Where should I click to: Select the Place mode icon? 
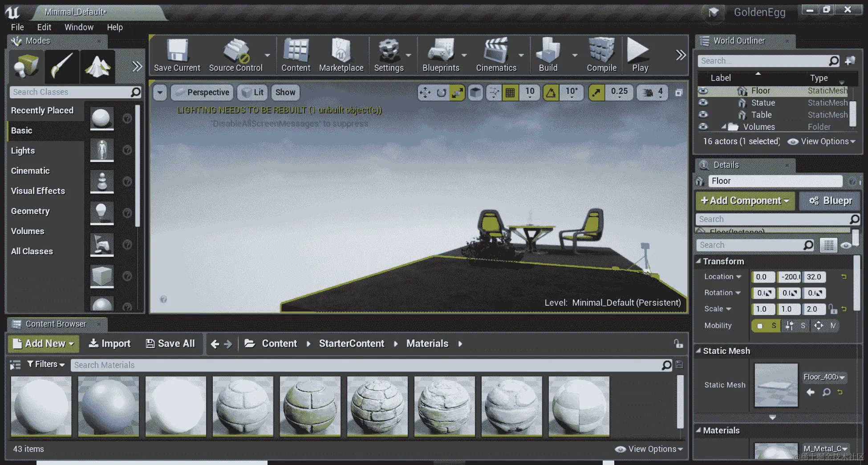[x=26, y=66]
